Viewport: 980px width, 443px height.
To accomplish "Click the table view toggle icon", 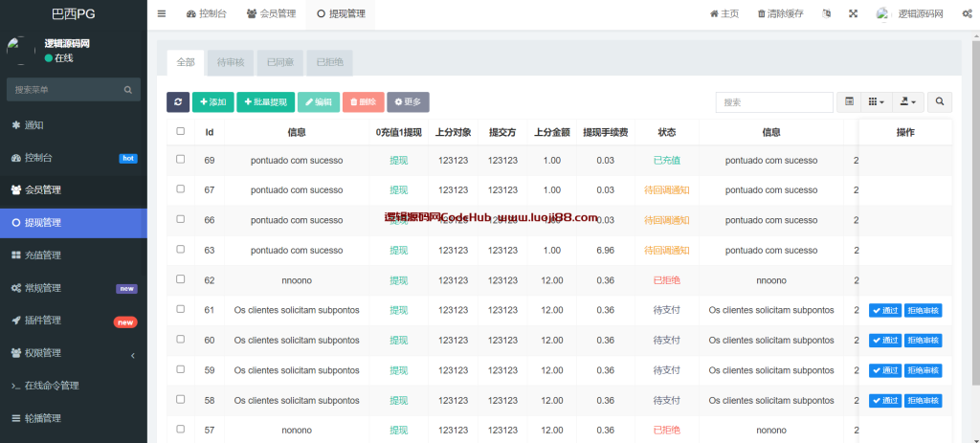I will pyautogui.click(x=850, y=101).
